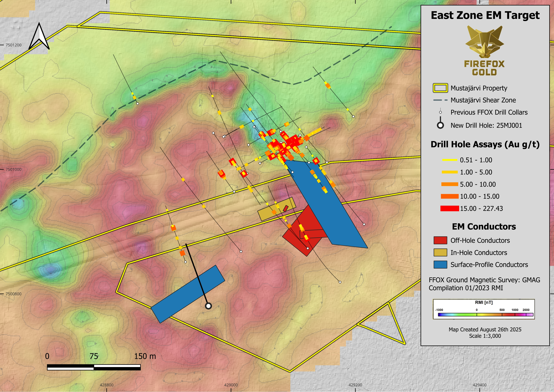
Task: Click the New Drill Hole legend symbol
Action: point(440,125)
